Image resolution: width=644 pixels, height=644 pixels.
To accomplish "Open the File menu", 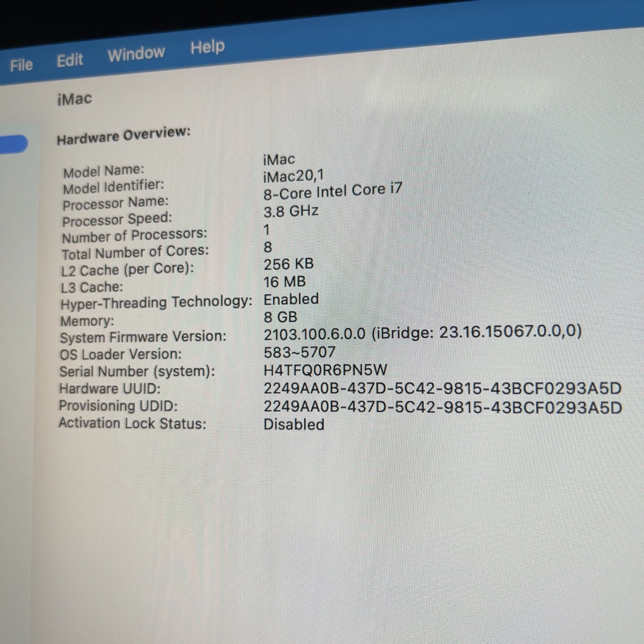I will click(21, 65).
